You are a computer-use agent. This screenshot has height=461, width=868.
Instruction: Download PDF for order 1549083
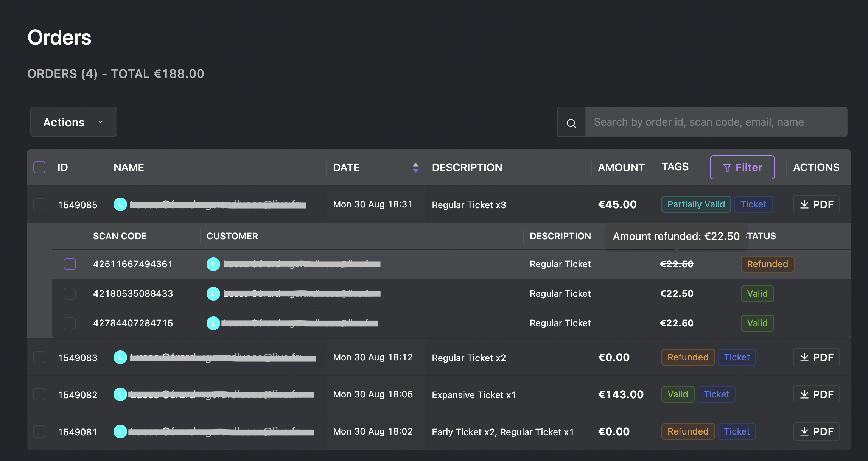tap(816, 357)
